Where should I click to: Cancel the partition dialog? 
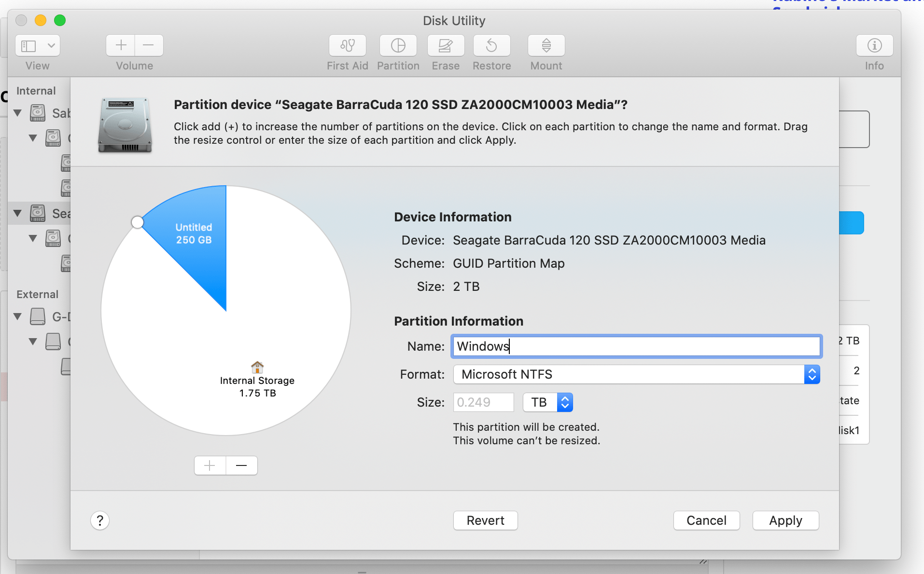[x=706, y=520]
